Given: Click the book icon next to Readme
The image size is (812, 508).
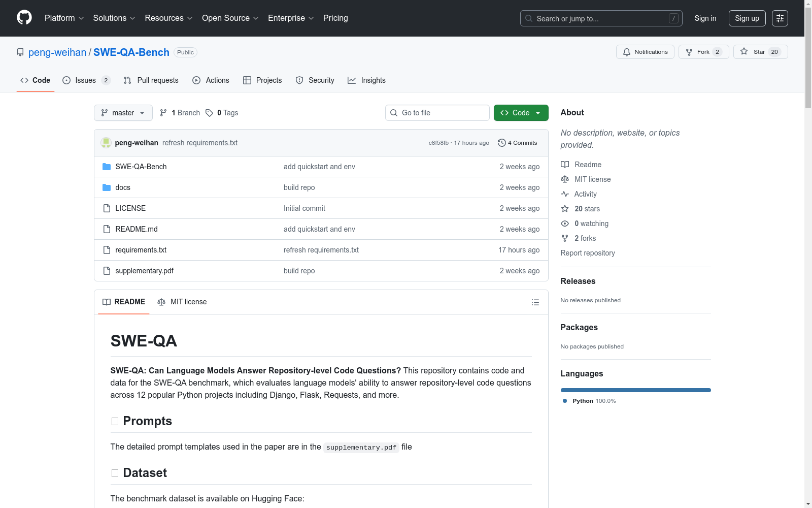Looking at the screenshot, I should click(565, 165).
